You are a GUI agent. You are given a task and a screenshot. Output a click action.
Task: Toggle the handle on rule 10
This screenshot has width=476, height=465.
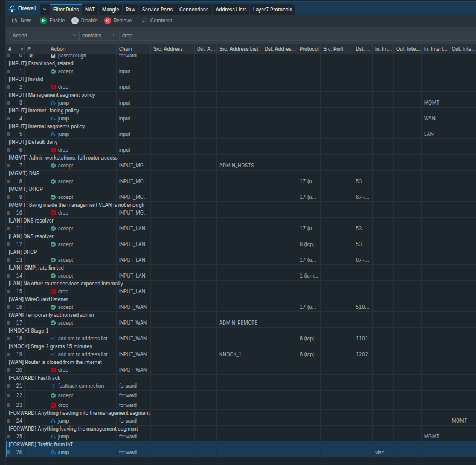pos(8,213)
